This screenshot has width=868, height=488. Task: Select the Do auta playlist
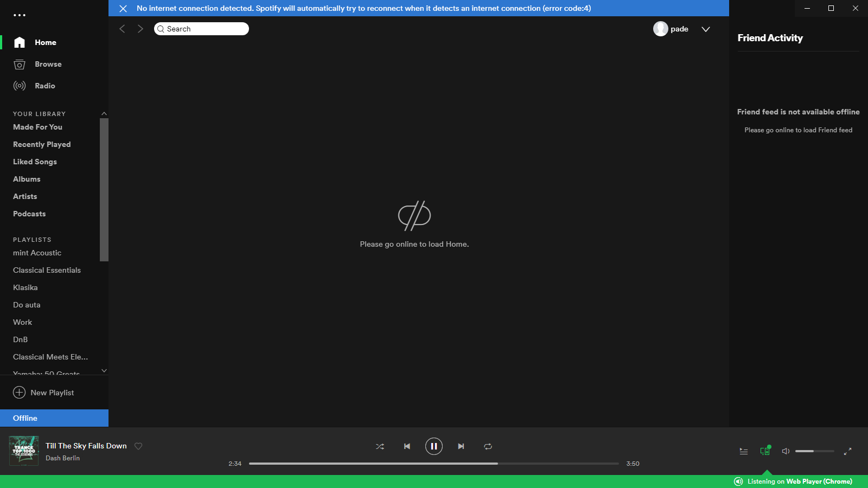point(27,305)
